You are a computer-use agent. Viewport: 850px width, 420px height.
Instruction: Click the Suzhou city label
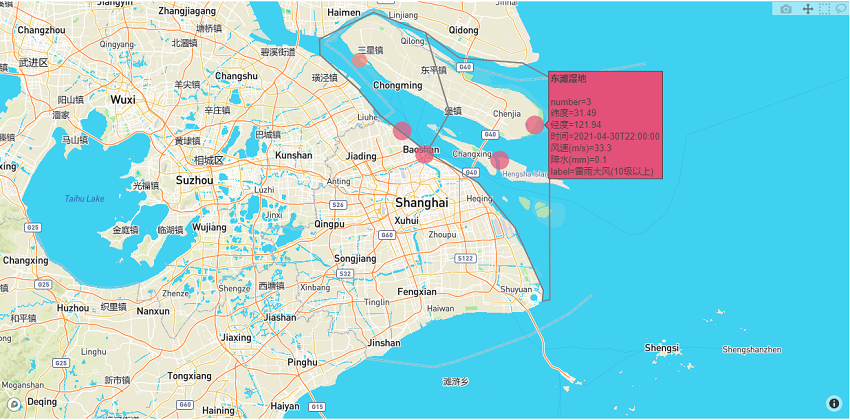click(193, 180)
